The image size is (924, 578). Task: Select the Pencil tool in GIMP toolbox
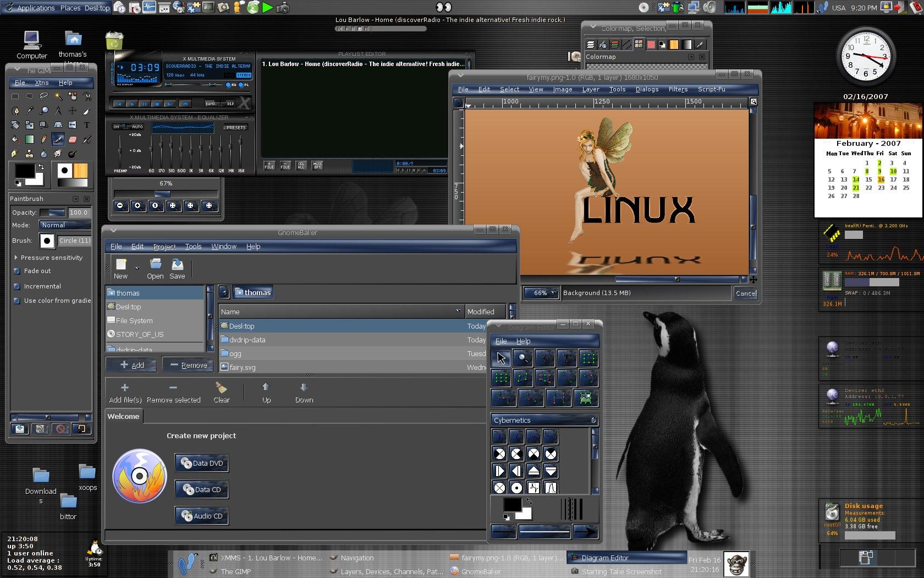[x=44, y=139]
